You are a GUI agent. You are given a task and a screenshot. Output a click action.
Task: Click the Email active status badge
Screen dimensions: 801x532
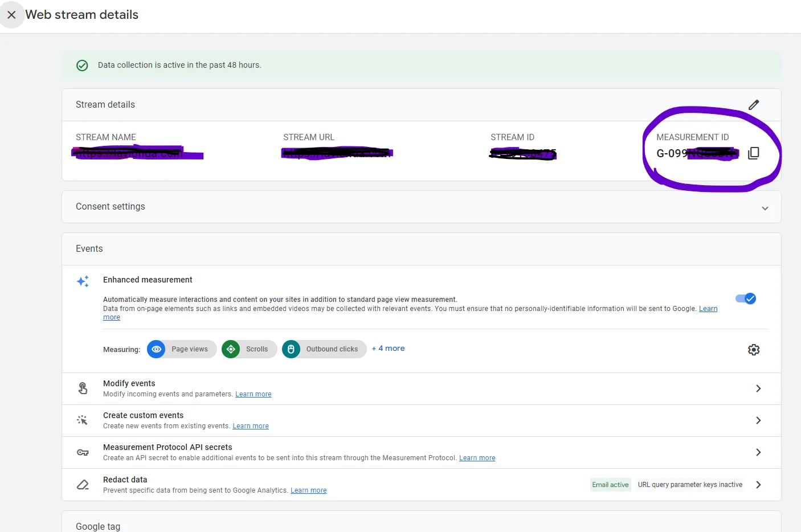coord(610,485)
